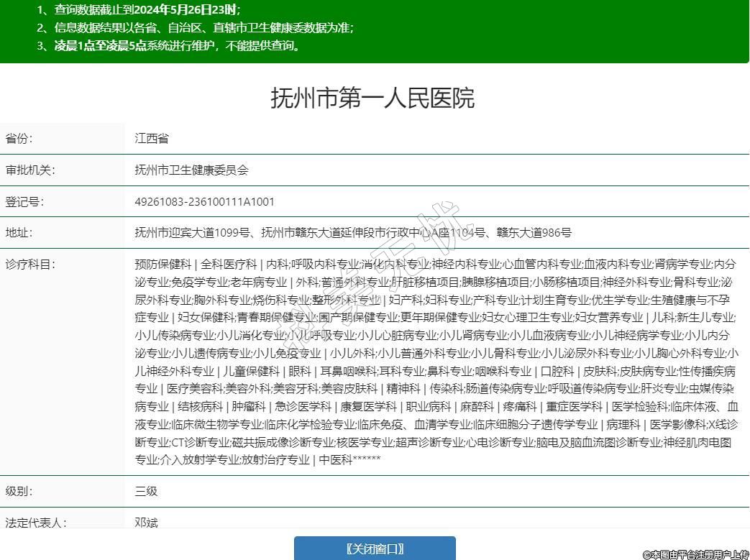This screenshot has height=560, width=750.
Task: Click the notice about data cutoff 2024年5月26日
Action: click(138, 10)
